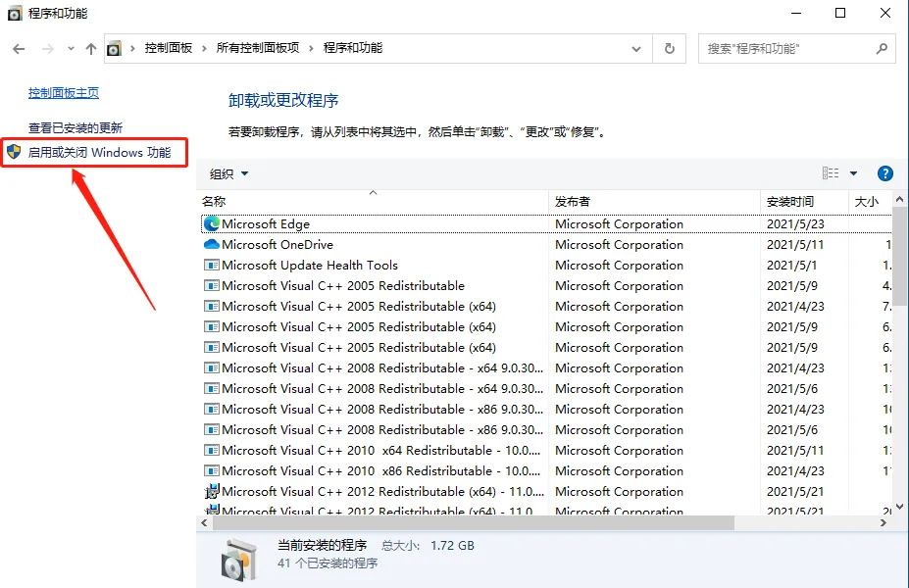Select 控制面板 breadcrumb segment

168,48
